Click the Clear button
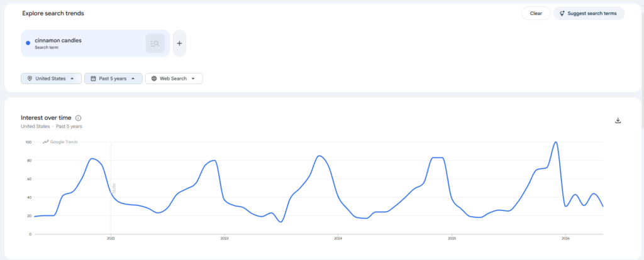The width and height of the screenshot is (644, 260). coord(536,13)
